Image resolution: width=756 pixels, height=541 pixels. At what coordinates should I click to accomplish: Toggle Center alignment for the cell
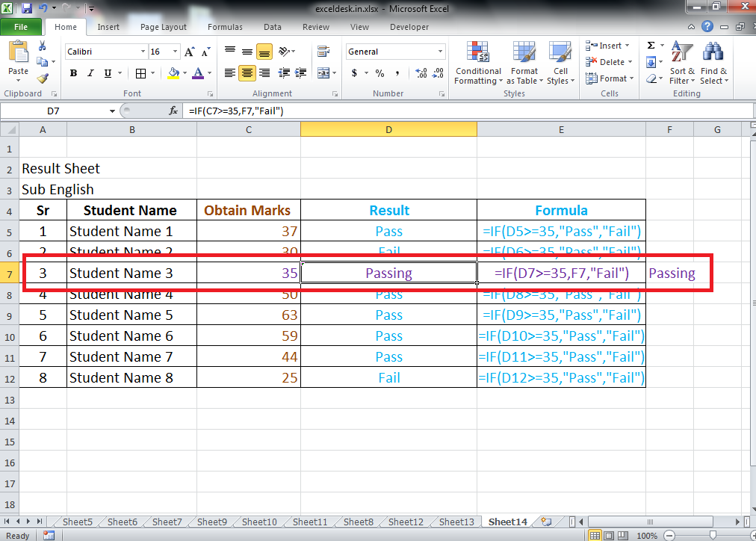247,73
